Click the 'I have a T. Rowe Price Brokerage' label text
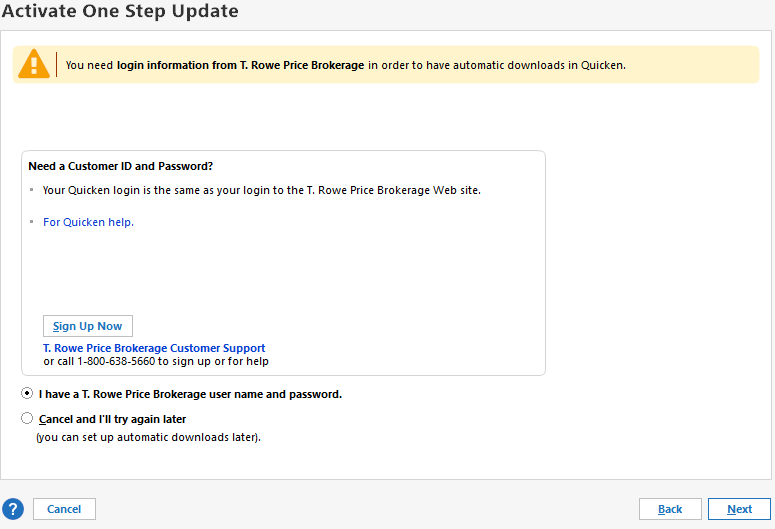 point(190,394)
